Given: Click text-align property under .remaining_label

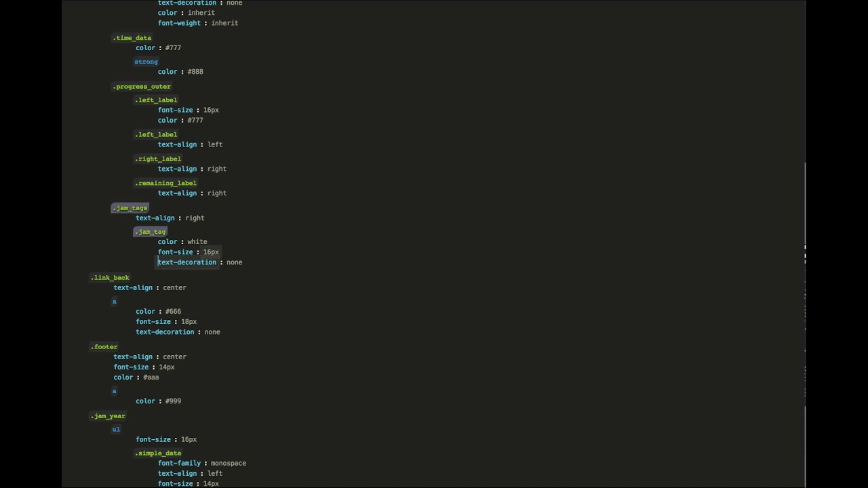Looking at the screenshot, I should (x=177, y=193).
